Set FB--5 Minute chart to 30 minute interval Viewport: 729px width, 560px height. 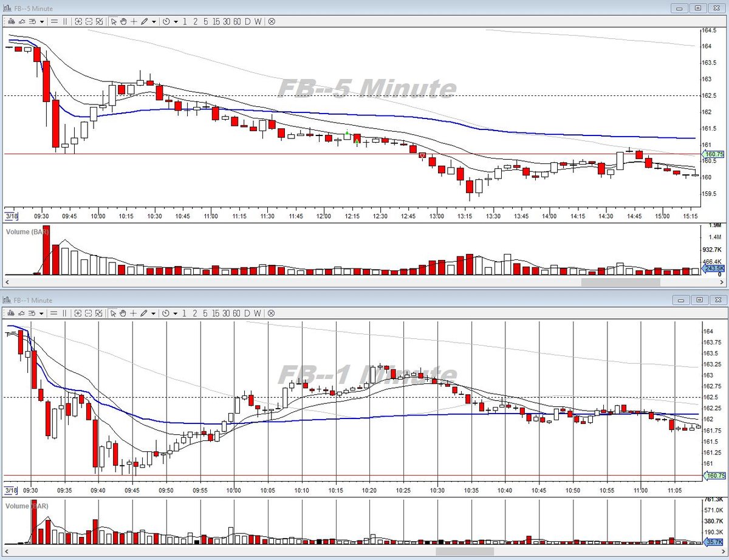(x=227, y=21)
